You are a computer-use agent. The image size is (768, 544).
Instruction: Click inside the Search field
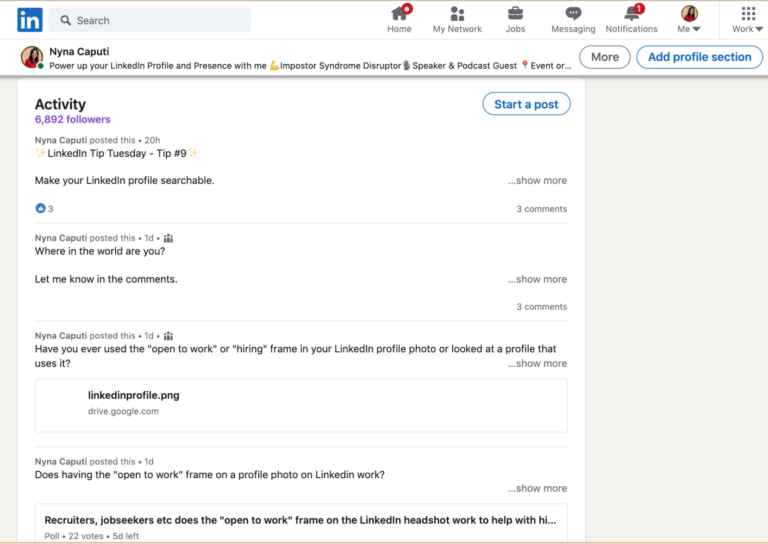(150, 20)
